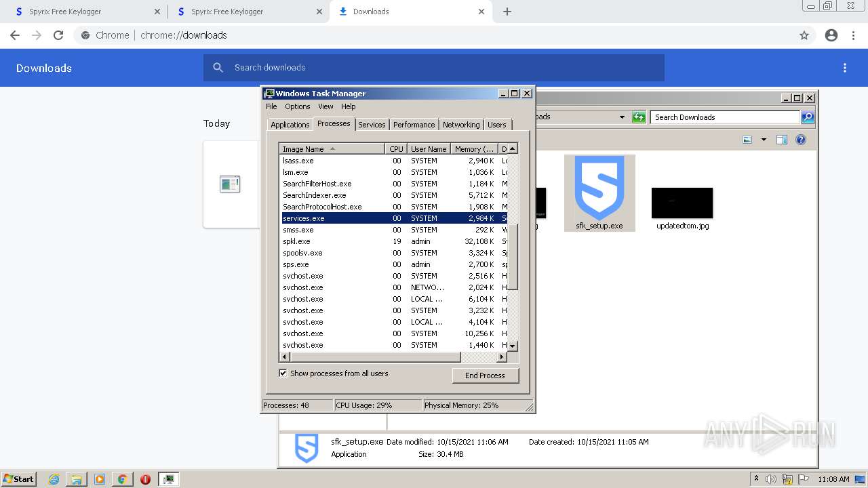Screen dimensions: 868x488
Task: Click the End Process button
Action: coord(485,375)
